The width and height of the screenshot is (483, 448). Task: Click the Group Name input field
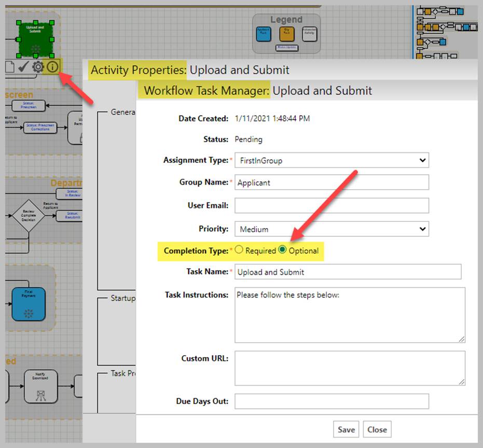[332, 183]
